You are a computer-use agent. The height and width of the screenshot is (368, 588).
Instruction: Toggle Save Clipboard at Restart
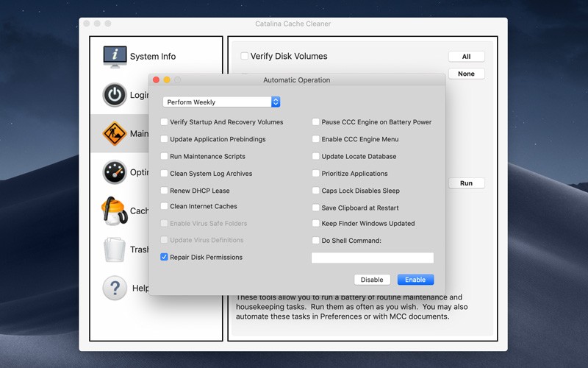coord(316,208)
